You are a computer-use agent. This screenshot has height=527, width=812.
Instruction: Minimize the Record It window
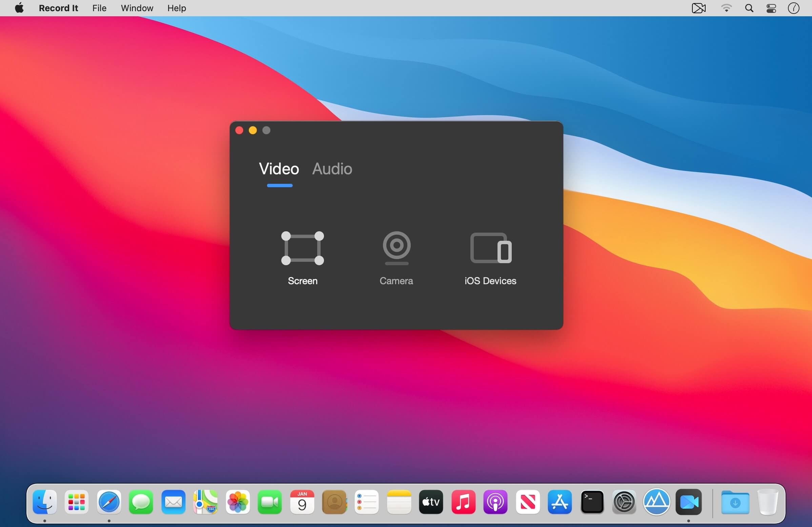(253, 130)
